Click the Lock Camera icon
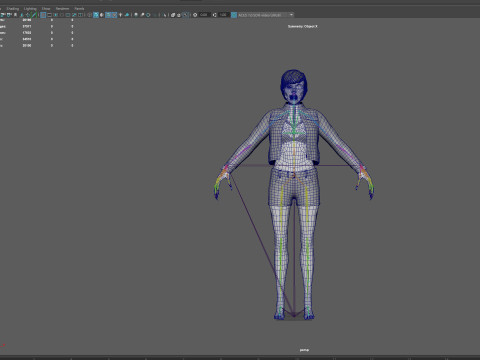The width and height of the screenshot is (480, 360). 3,15
